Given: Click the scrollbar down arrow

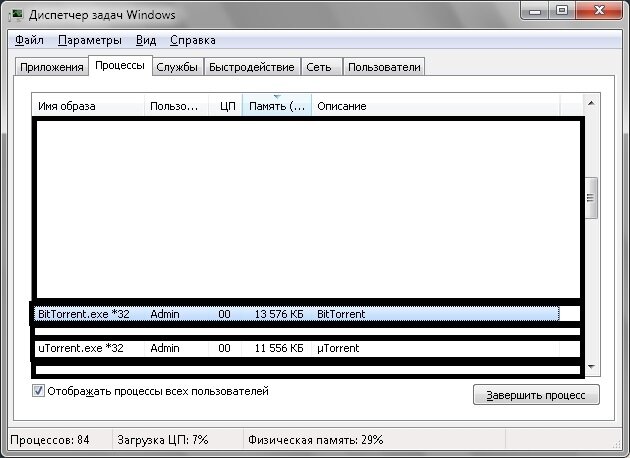Looking at the screenshot, I should pyautogui.click(x=591, y=366).
